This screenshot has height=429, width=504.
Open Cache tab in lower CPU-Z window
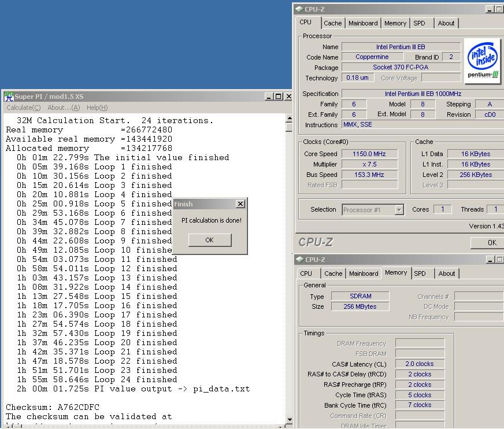(x=333, y=273)
